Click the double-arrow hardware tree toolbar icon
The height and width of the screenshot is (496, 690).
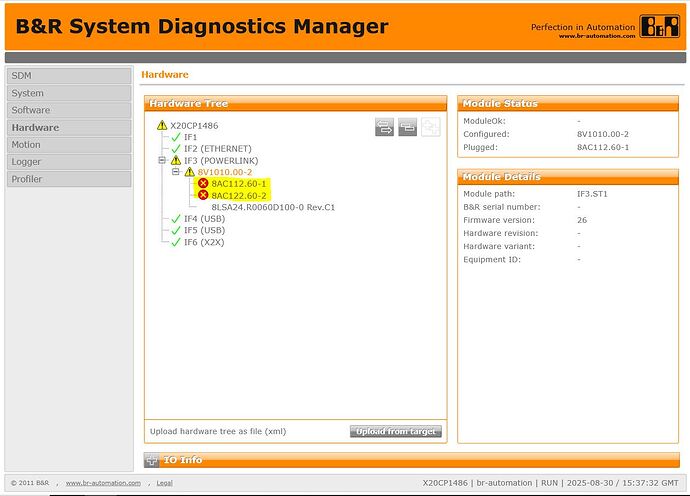point(384,127)
